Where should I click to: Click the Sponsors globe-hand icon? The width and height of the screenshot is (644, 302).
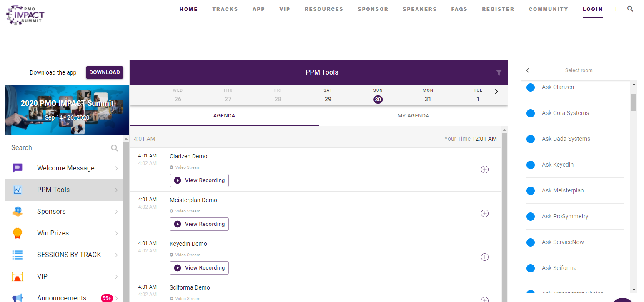[17, 211]
